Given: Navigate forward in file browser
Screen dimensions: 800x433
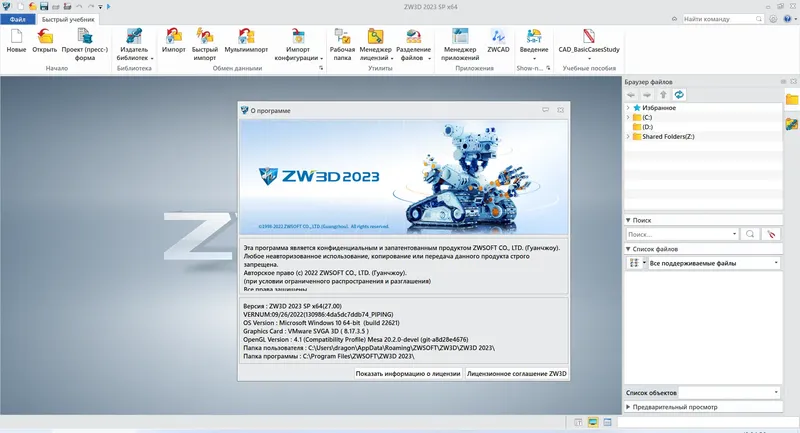Looking at the screenshot, I should click(647, 94).
